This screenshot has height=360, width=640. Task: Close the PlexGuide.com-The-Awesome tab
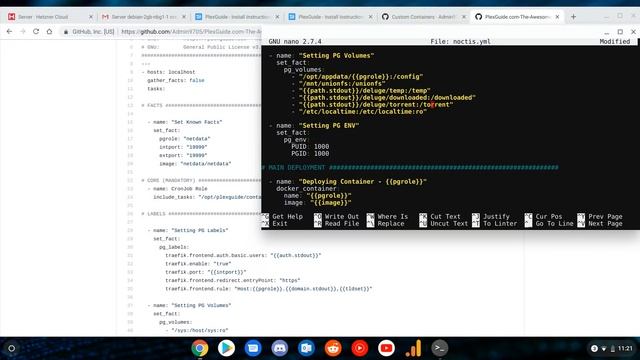(557, 17)
